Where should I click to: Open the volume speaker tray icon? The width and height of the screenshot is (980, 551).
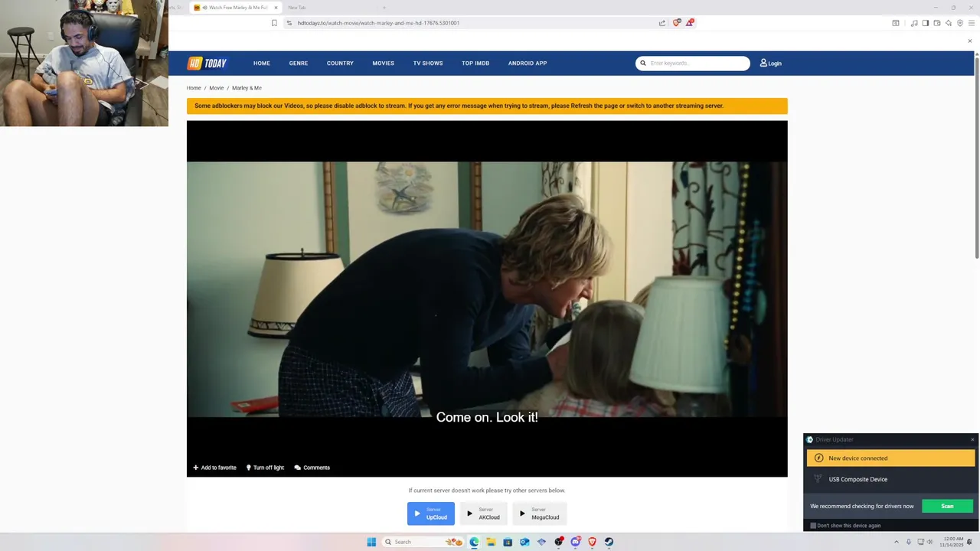(x=930, y=542)
